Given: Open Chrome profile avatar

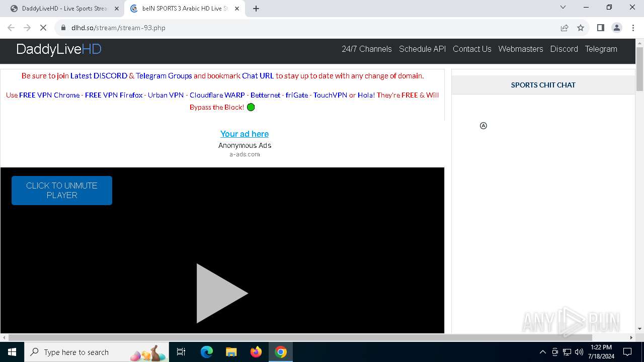Looking at the screenshot, I should pos(617,28).
